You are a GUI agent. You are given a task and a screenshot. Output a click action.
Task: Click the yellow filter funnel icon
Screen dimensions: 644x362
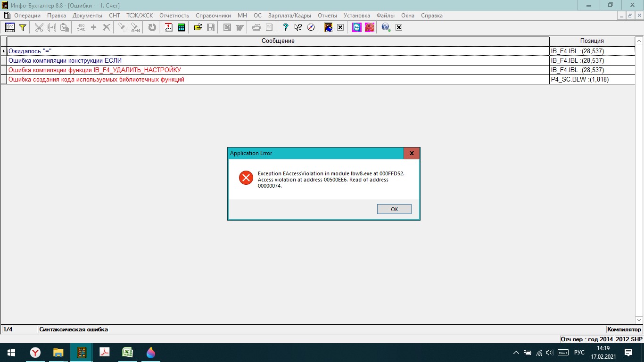tap(22, 27)
